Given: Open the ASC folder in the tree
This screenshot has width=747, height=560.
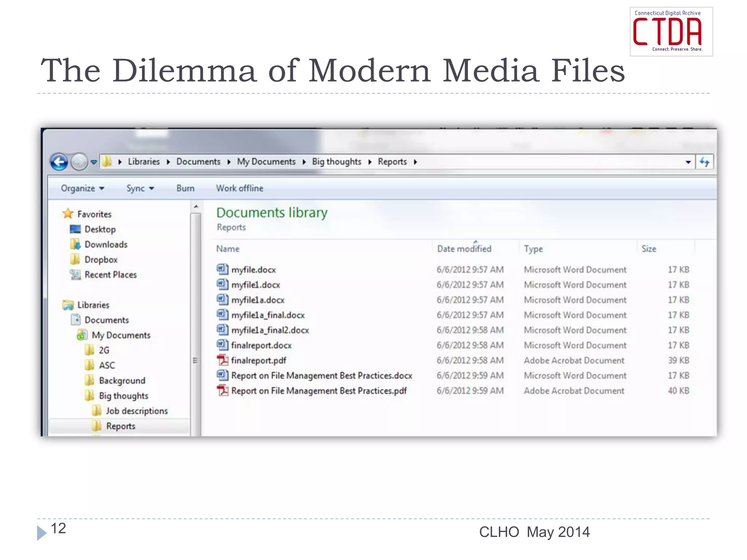Looking at the screenshot, I should pyautogui.click(x=107, y=365).
